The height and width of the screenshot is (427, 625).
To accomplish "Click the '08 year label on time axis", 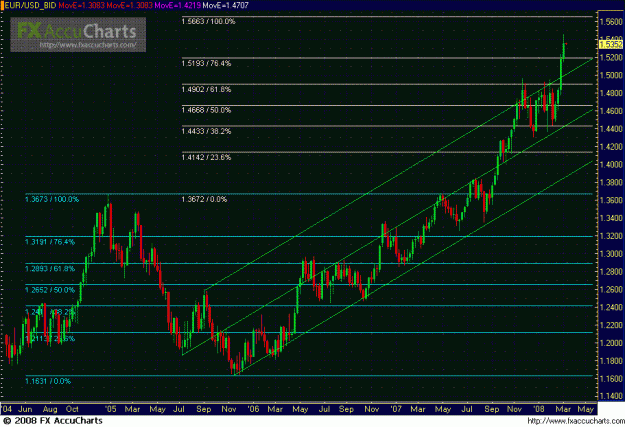I will tap(539, 409).
